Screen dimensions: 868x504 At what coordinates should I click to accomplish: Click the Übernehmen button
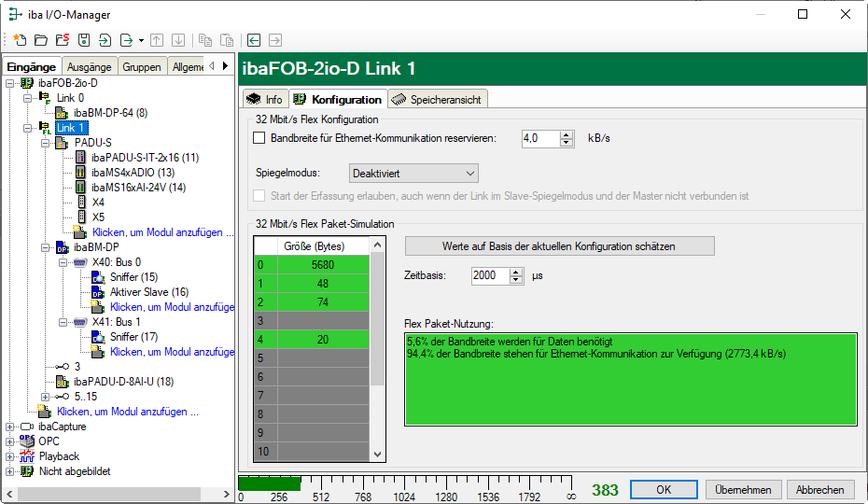[743, 490]
